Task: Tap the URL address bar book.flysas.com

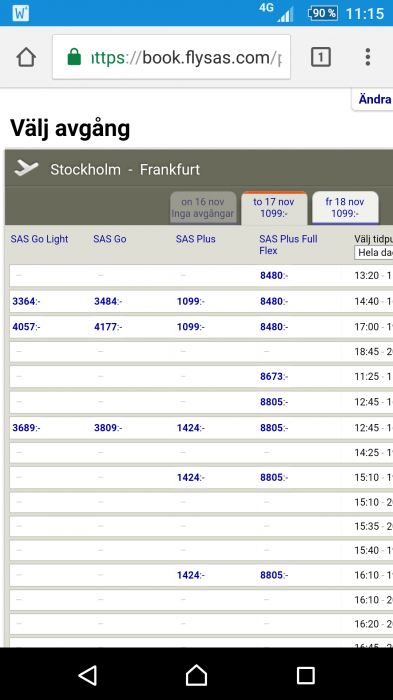Action: [171, 57]
